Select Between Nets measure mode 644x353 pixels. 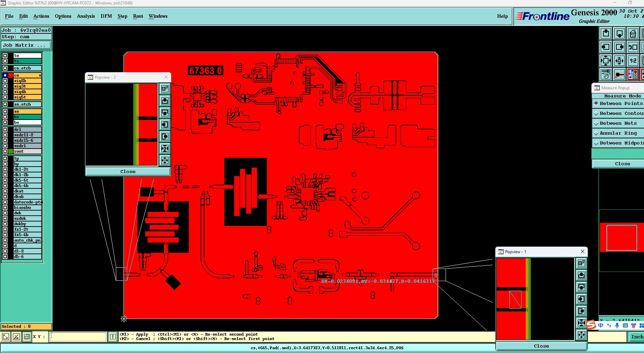[618, 123]
